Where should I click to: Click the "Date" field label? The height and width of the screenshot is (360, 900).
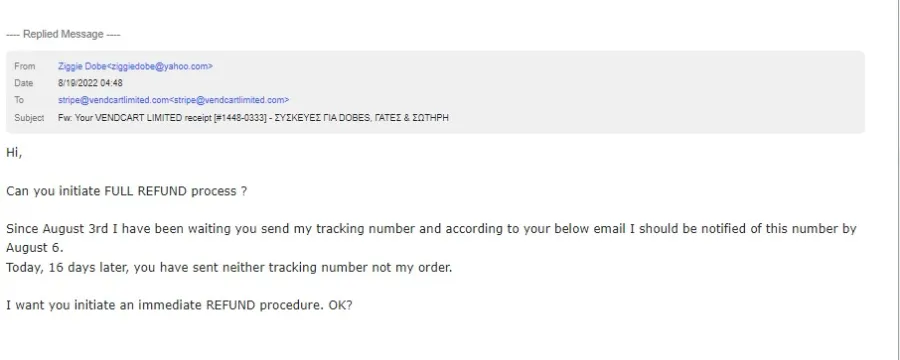pos(24,83)
